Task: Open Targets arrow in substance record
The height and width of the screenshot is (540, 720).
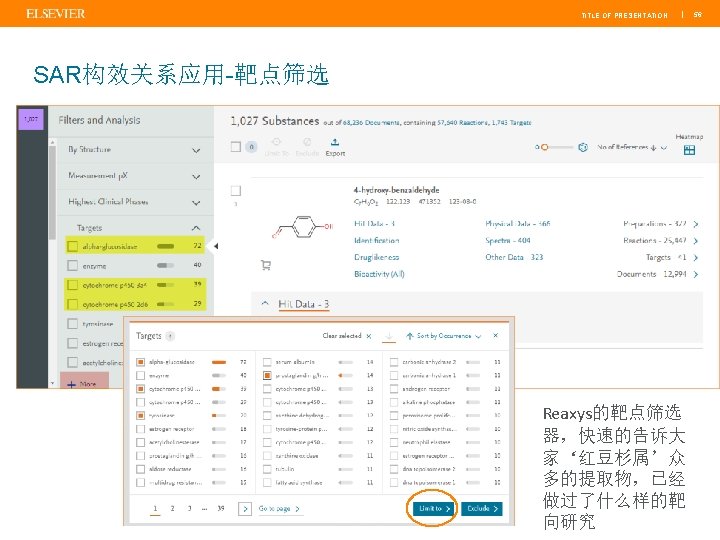Action: coord(696,258)
